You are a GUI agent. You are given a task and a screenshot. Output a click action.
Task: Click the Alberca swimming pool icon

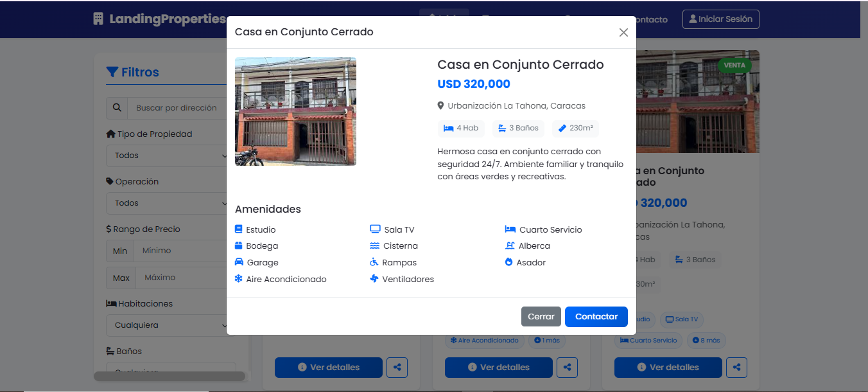(x=510, y=245)
